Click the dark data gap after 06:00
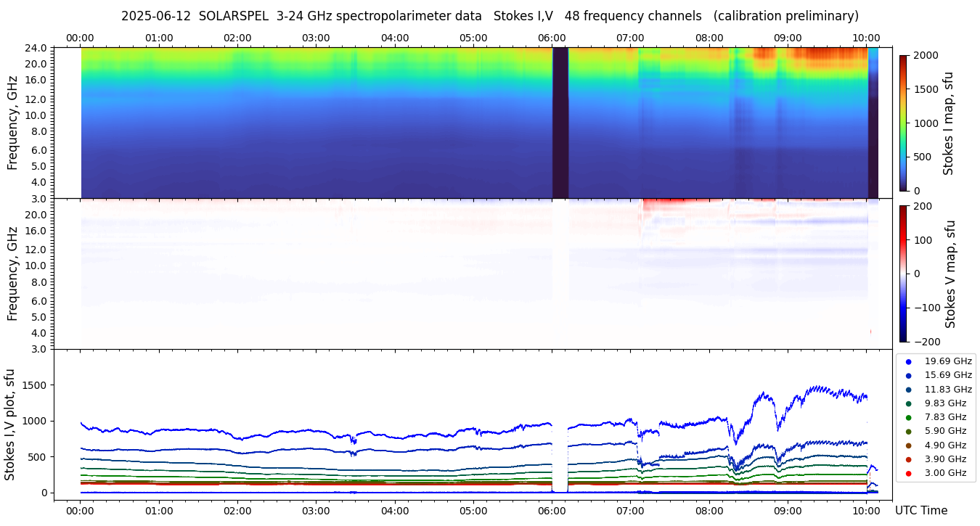The image size is (980, 526). [560, 122]
